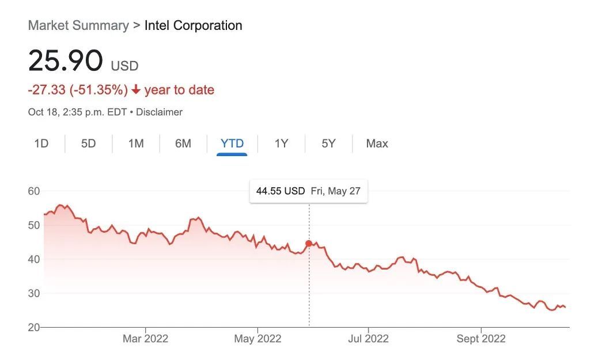Show the 5Y price history

point(328,144)
